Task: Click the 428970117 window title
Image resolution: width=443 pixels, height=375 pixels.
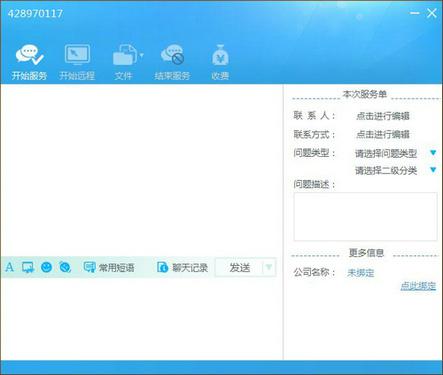Action: pyautogui.click(x=35, y=14)
